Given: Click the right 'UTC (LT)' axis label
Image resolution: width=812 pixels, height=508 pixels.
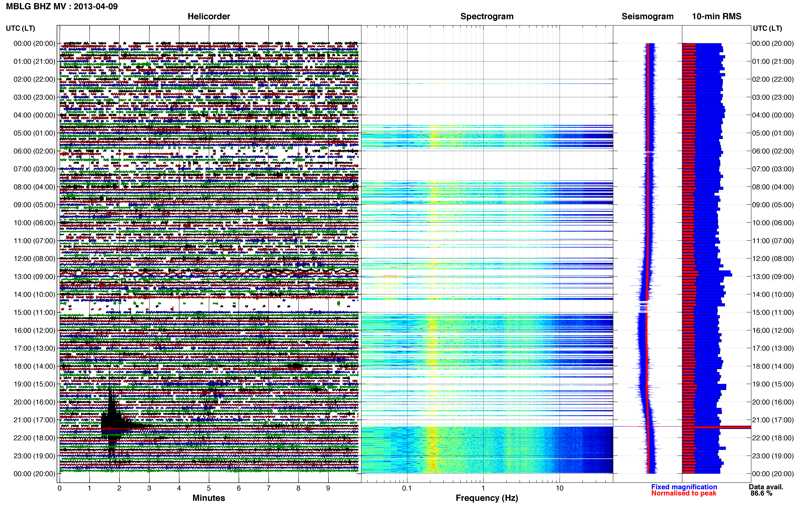Looking at the screenshot, I should [767, 28].
